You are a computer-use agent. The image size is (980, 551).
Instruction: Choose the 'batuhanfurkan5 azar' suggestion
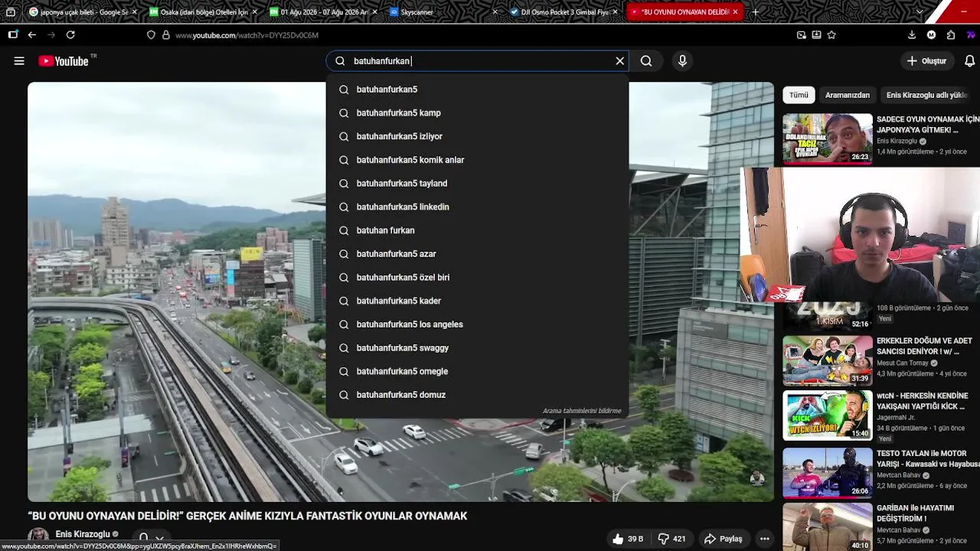point(478,254)
